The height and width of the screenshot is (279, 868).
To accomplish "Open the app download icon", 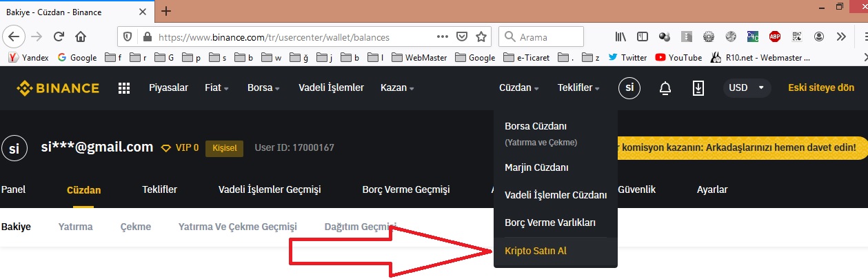I will pos(698,88).
